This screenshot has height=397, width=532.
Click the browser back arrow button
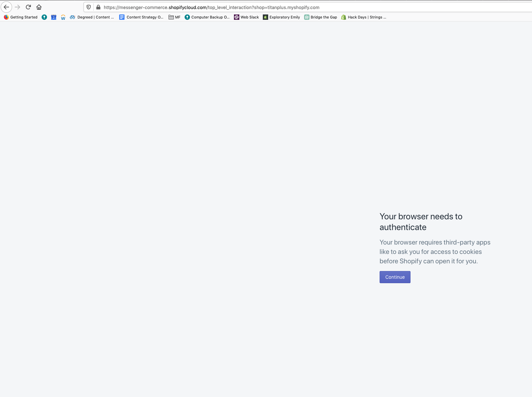6,7
